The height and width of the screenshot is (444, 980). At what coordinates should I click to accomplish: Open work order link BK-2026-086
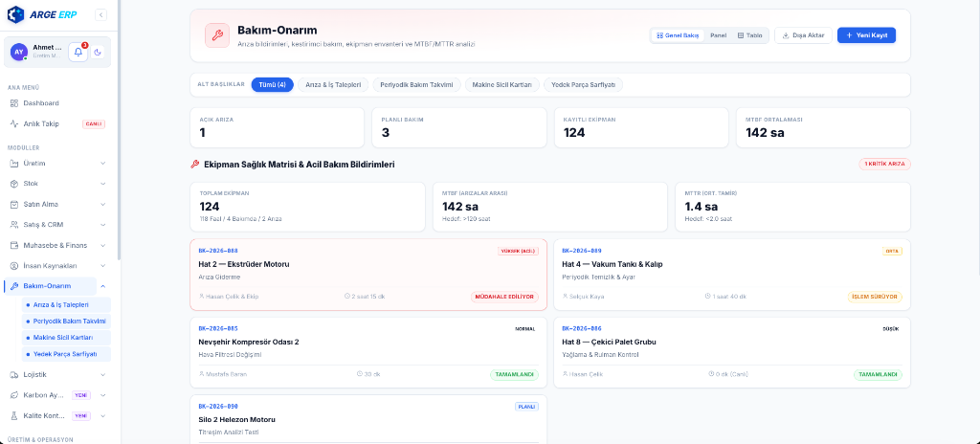(582, 328)
